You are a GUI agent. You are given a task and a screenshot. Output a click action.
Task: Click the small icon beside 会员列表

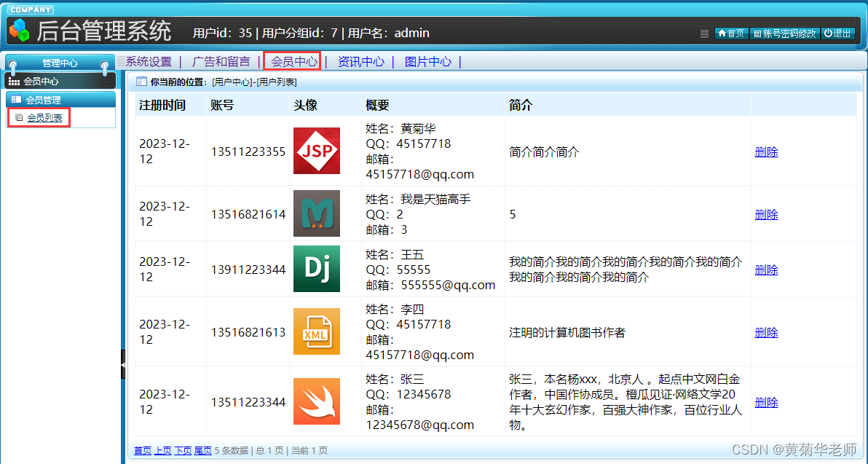click(x=19, y=117)
